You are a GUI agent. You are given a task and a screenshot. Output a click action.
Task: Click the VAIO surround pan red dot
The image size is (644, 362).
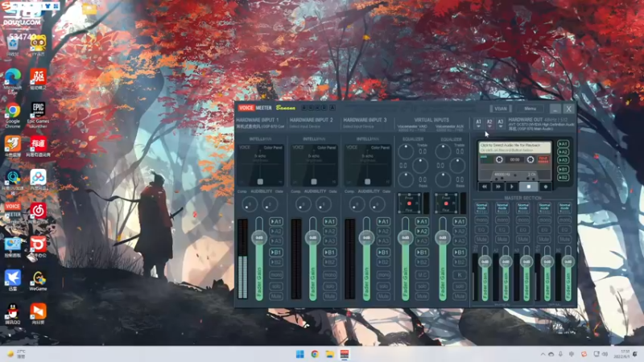(x=409, y=204)
